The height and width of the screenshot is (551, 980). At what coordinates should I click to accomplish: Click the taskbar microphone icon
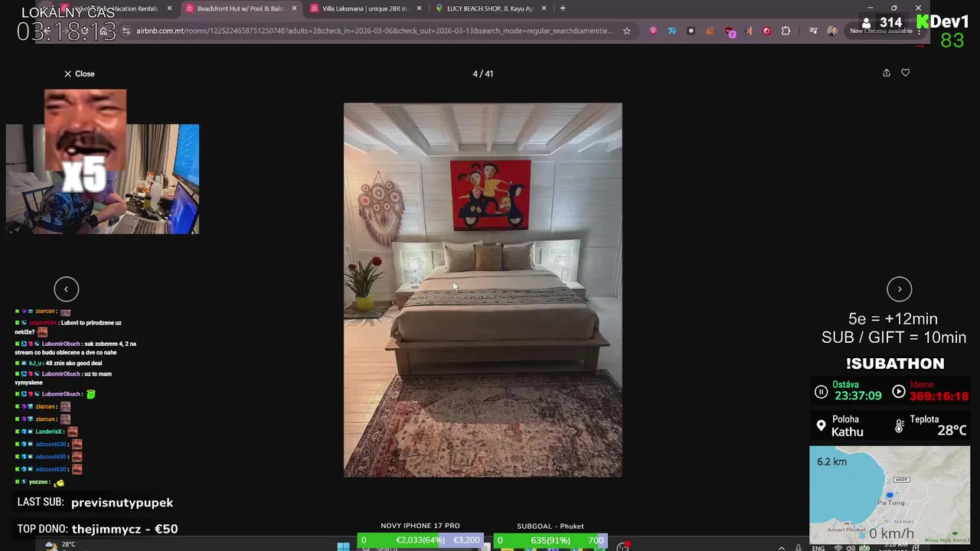coord(799,548)
